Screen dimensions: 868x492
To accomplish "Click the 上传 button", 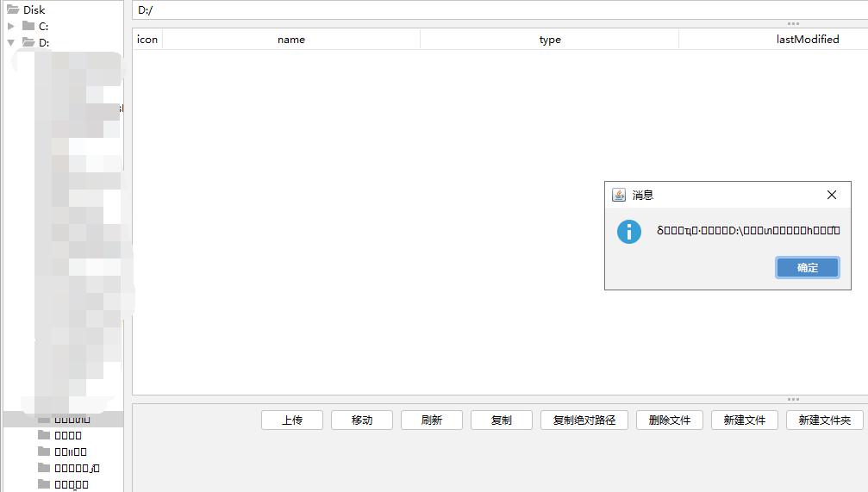I will point(292,420).
